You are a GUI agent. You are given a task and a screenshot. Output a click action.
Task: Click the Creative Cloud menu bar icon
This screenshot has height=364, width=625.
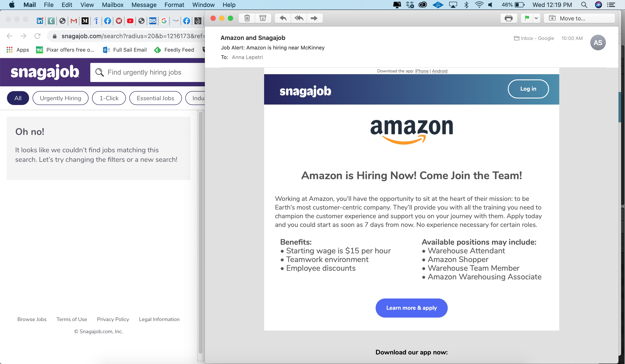pyautogui.click(x=423, y=5)
